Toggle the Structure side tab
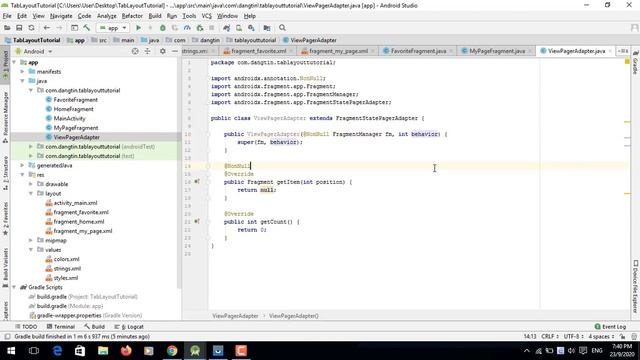This screenshot has height=360, width=640. coord(5,173)
